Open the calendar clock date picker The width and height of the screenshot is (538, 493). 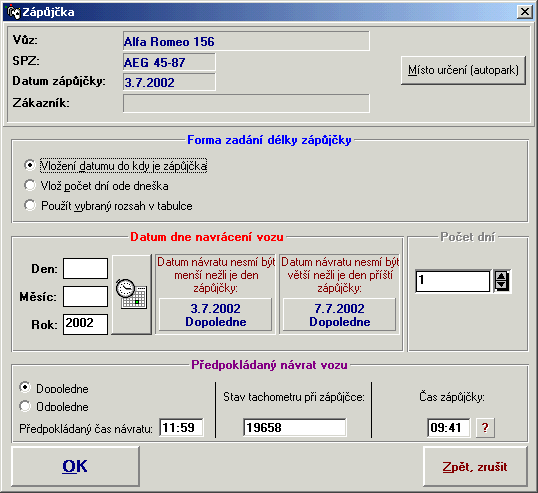(132, 294)
